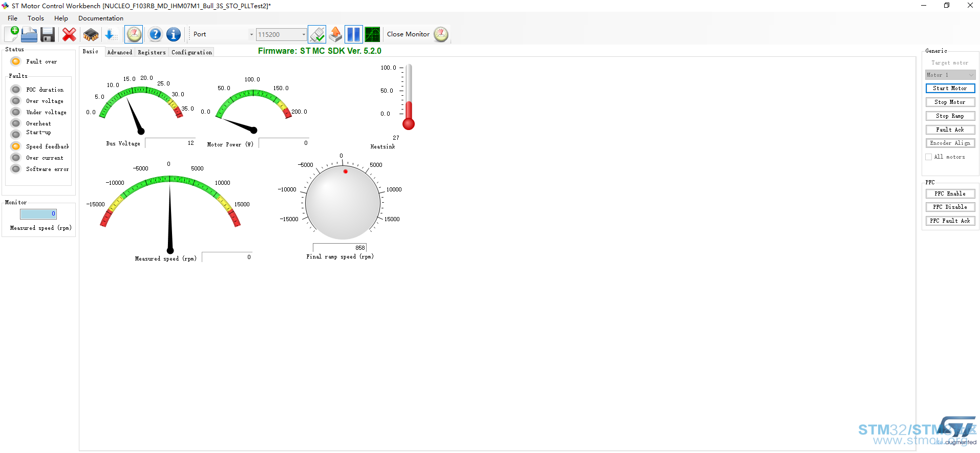Click the red dot on the ramp speed knob
Screen dimensions: 980x453
[x=346, y=171]
